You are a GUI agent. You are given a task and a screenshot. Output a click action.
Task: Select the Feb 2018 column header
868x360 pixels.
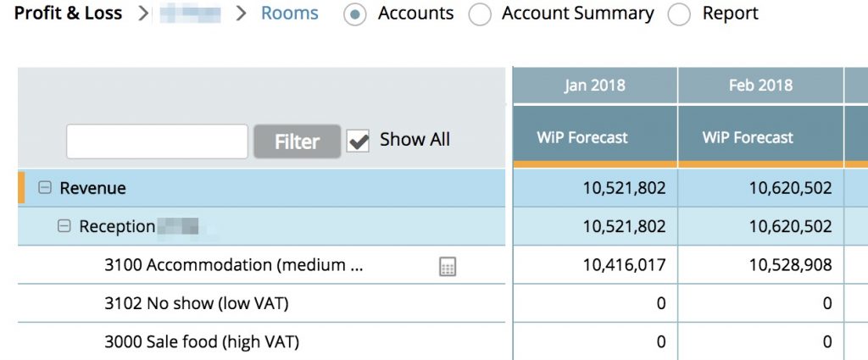(x=760, y=86)
